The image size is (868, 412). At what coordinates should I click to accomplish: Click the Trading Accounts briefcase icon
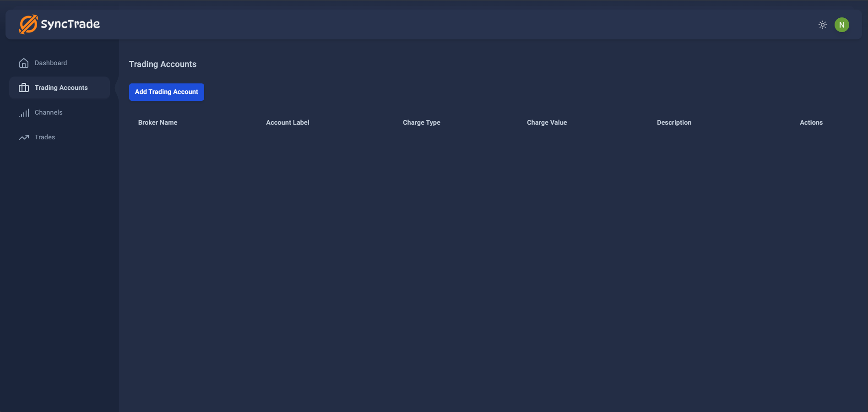pyautogui.click(x=24, y=88)
